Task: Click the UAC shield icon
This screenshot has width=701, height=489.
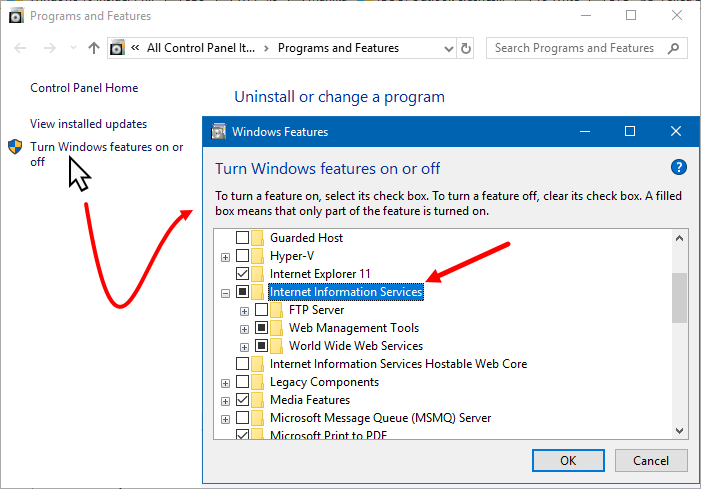Action: tap(15, 147)
